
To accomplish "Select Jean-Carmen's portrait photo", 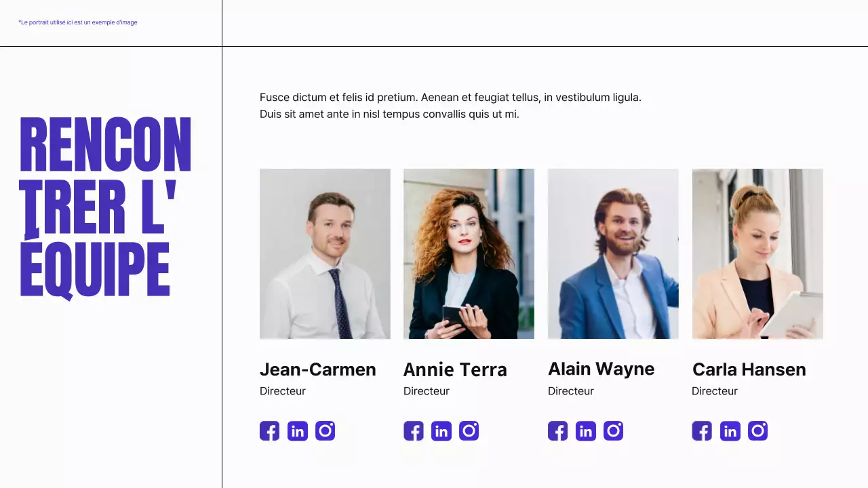I will pos(325,253).
